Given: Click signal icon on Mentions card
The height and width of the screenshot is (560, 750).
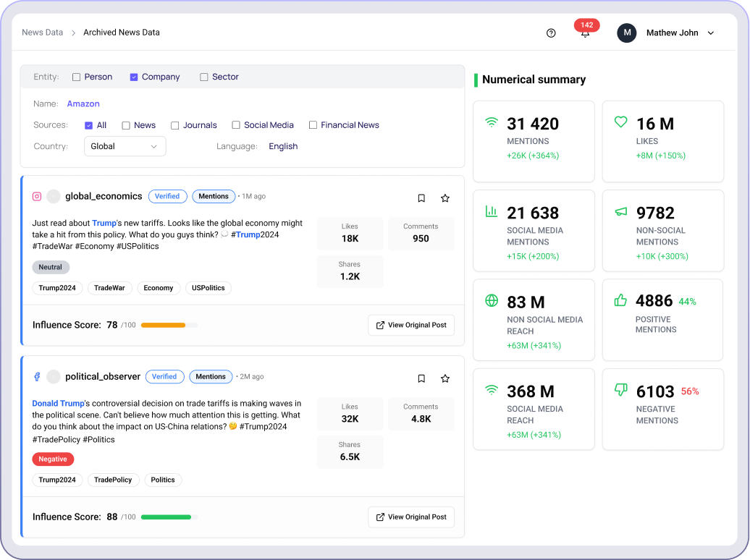Looking at the screenshot, I should (492, 122).
